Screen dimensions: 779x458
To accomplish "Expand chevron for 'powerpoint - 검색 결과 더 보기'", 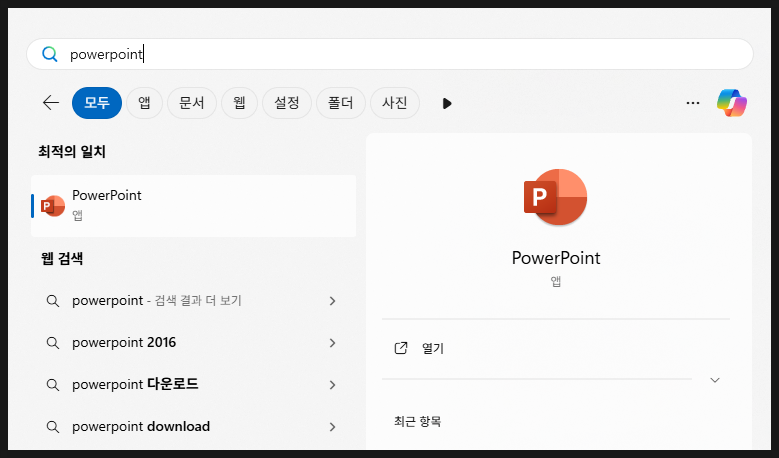I will pyautogui.click(x=332, y=301).
